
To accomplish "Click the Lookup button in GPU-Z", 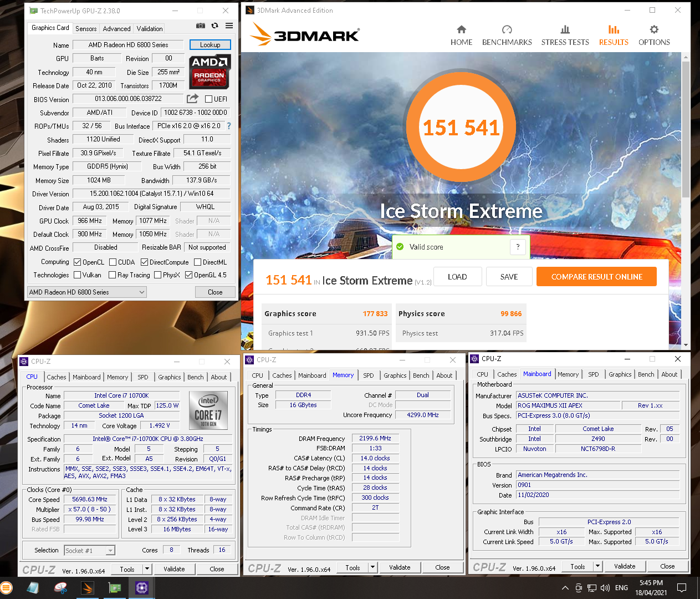I will [x=210, y=45].
